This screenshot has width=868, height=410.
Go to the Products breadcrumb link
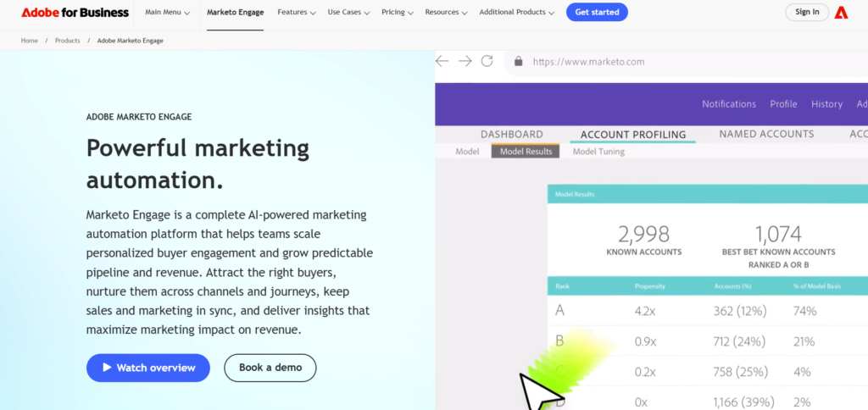click(x=68, y=41)
